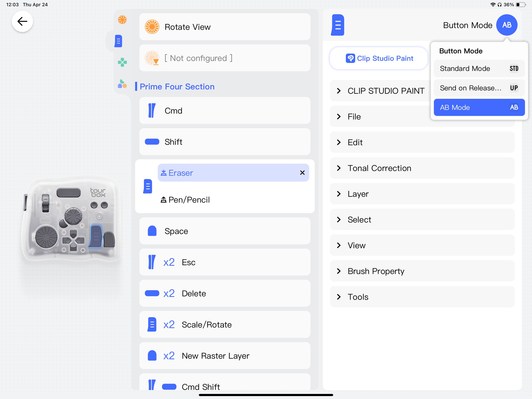The image size is (532, 399).
Task: Expand the Tools category
Action: pos(422,297)
